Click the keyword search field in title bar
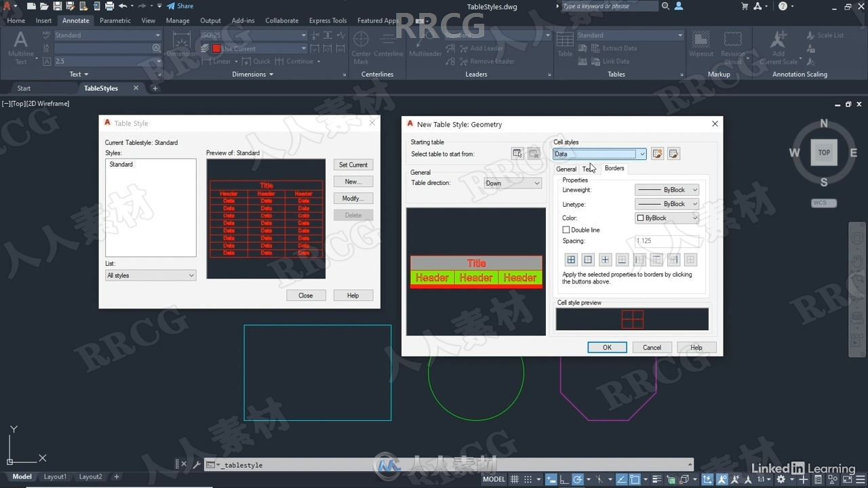 (x=609, y=6)
